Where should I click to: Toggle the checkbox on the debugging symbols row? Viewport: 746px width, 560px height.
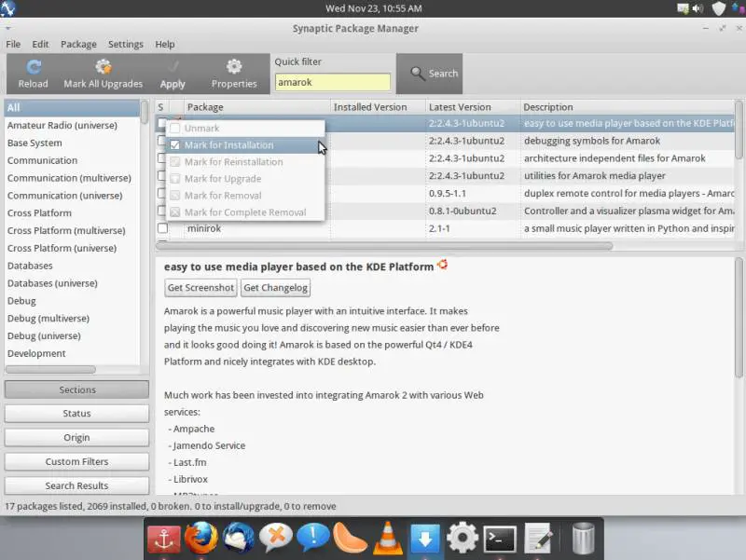click(161, 141)
